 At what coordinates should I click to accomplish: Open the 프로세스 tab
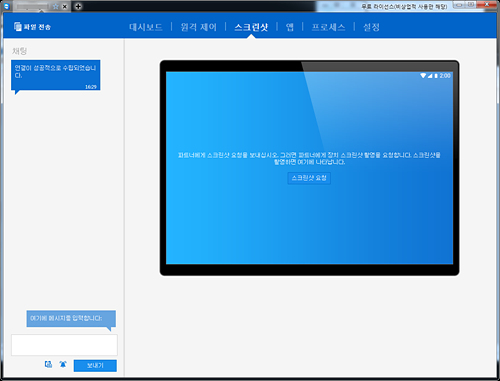pyautogui.click(x=328, y=27)
